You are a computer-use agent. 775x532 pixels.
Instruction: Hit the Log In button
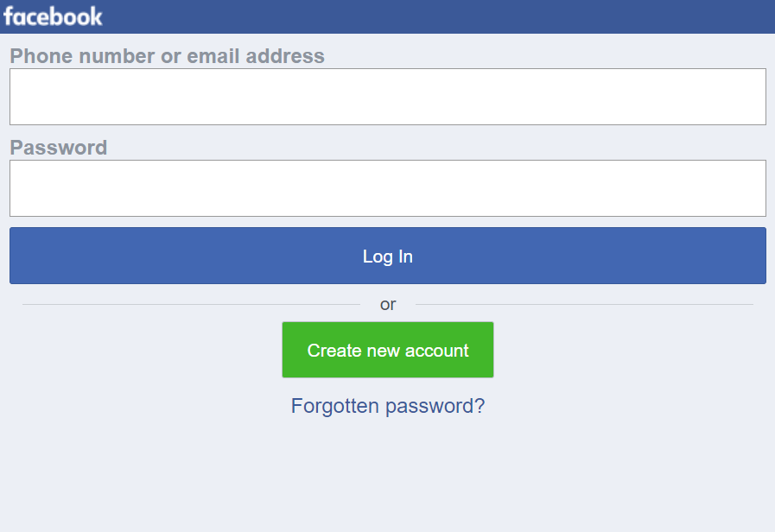click(x=387, y=256)
